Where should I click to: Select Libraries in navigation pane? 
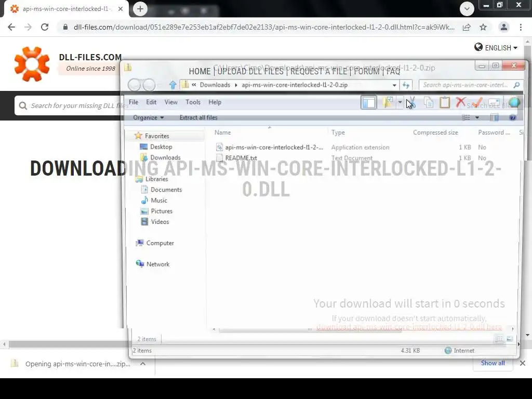[156, 179]
